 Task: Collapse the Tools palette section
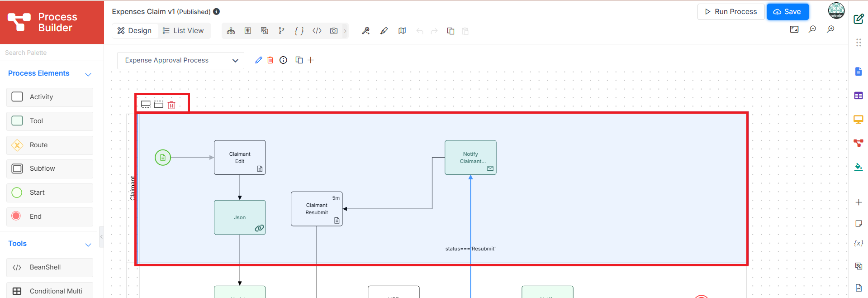coord(88,245)
